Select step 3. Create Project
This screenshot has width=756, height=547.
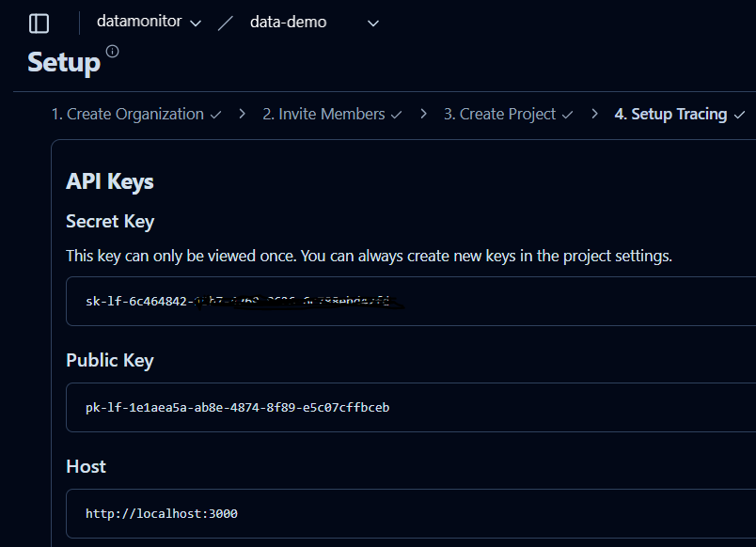499,115
